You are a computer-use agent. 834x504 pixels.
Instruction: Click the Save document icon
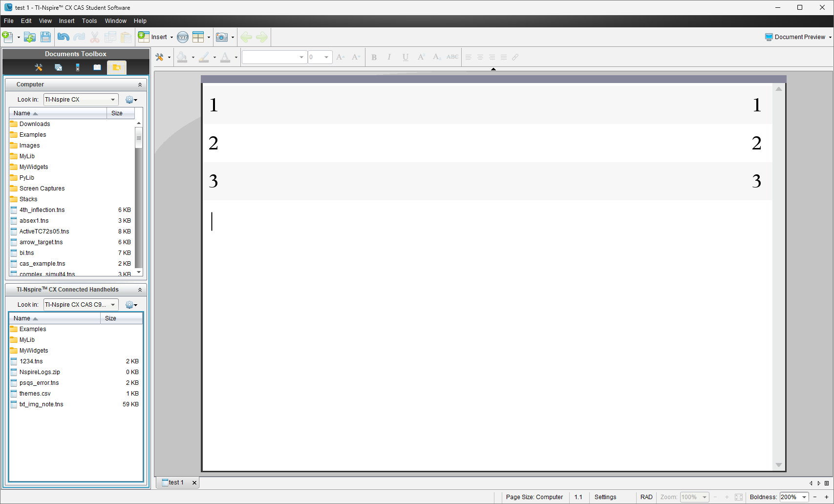45,37
